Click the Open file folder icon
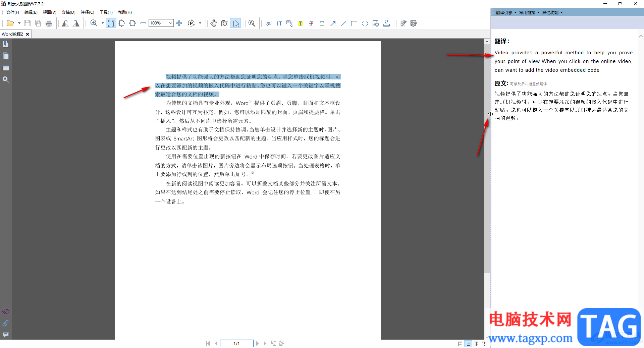Image resolution: width=644 pixels, height=348 pixels. coord(10,23)
